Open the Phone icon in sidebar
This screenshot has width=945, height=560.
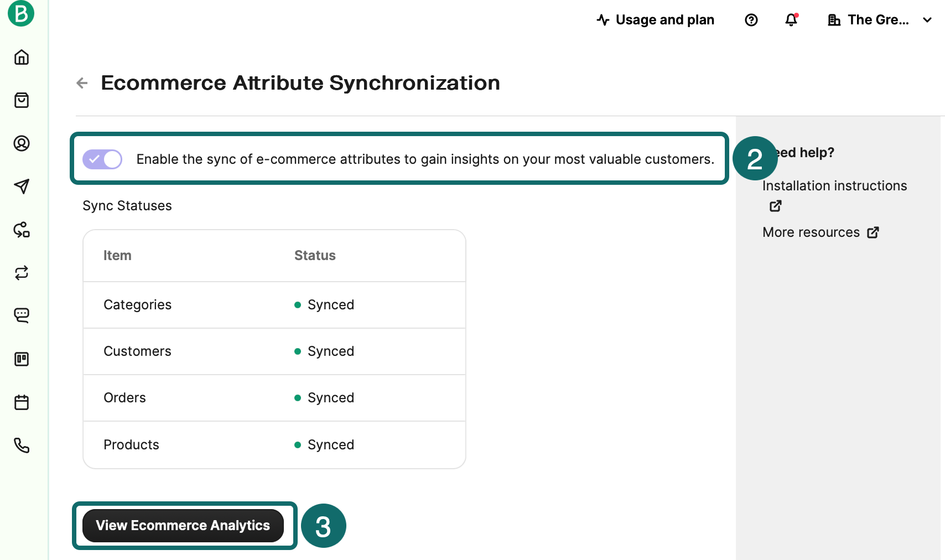[x=22, y=445]
